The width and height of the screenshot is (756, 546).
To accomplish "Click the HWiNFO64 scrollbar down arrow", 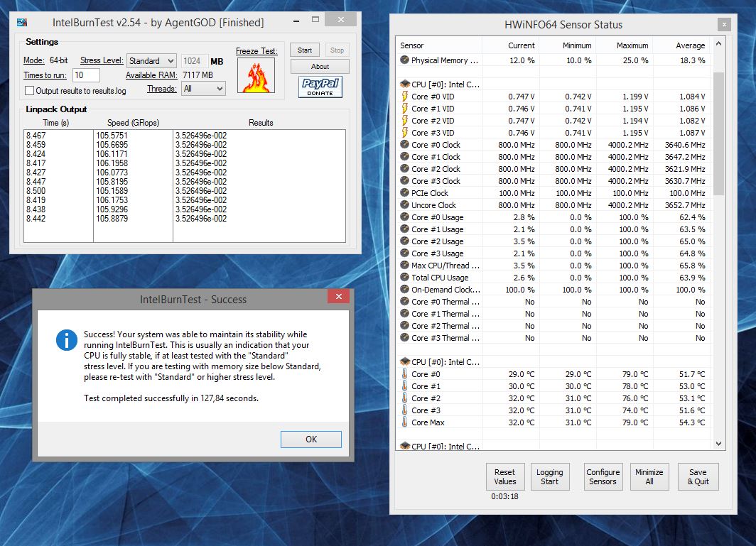I will [x=718, y=444].
